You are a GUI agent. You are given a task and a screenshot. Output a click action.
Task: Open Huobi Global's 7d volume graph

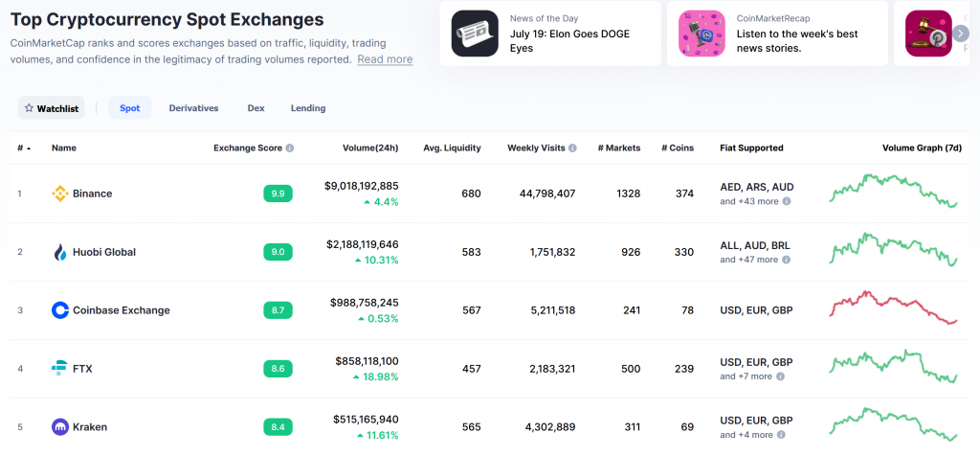click(893, 250)
